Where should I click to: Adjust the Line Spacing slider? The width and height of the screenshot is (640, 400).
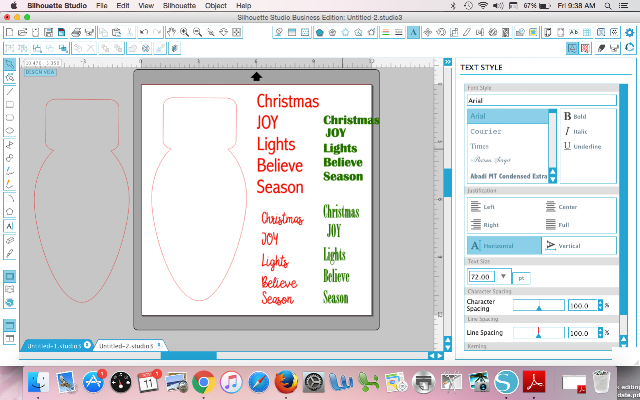click(x=539, y=333)
